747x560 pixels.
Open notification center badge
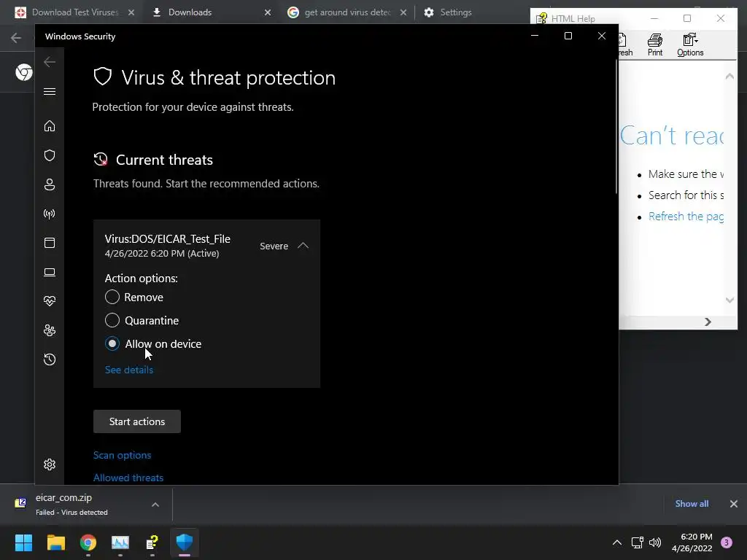coord(727,542)
